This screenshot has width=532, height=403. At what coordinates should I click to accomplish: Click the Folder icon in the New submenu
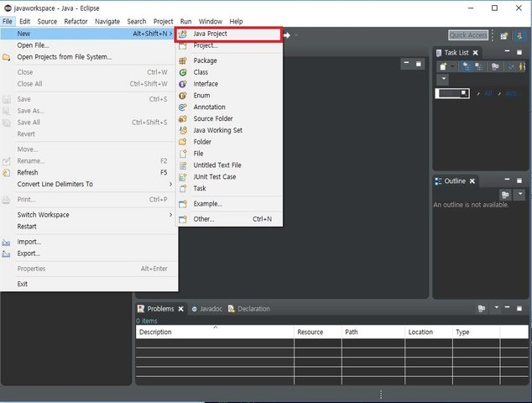click(183, 142)
